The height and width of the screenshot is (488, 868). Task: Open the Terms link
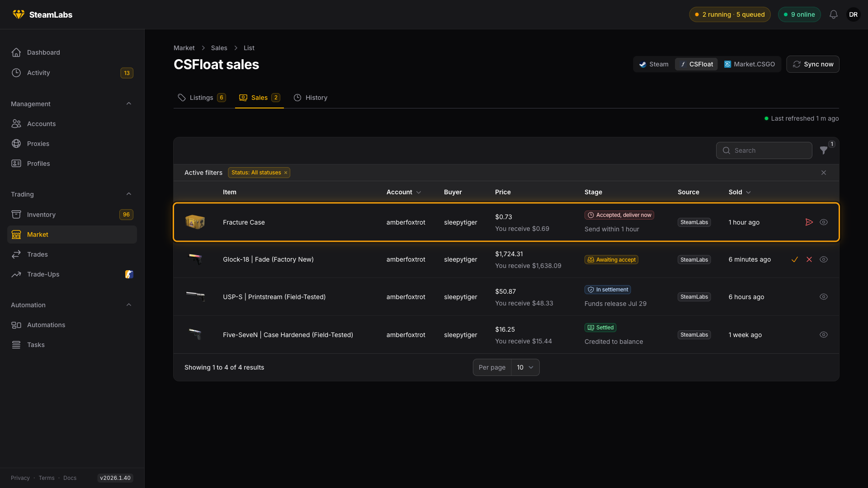tap(47, 478)
